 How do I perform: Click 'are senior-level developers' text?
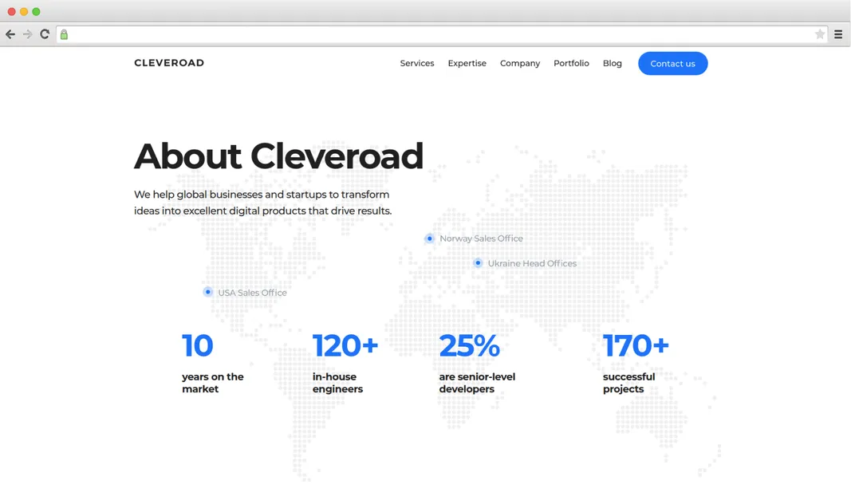477,383
